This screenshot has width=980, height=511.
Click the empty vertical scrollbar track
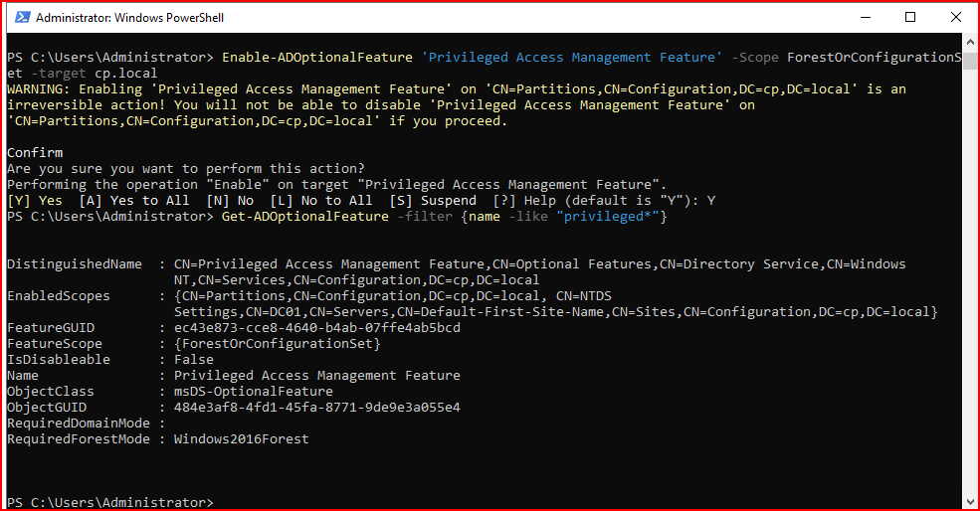click(969, 281)
